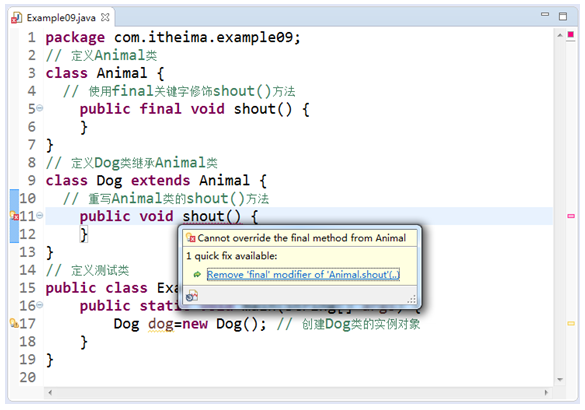
Task: Close the Example09.java tab
Action: (106, 17)
